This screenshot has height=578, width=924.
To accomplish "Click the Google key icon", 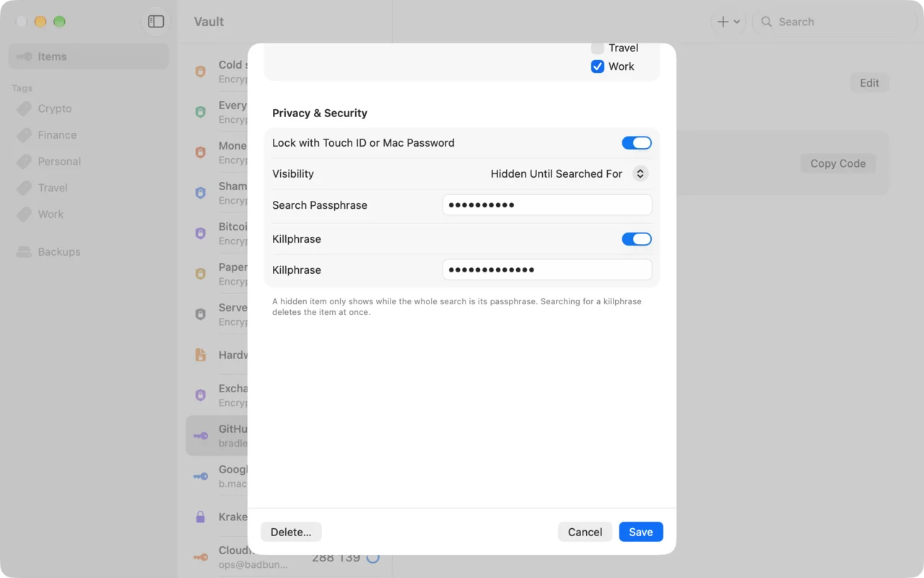I will click(x=201, y=476).
